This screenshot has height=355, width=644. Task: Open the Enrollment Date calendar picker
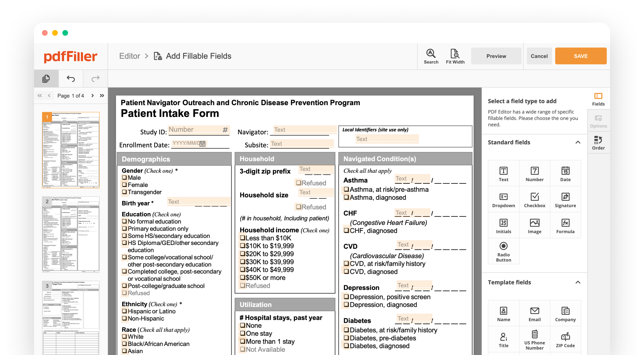(x=203, y=144)
